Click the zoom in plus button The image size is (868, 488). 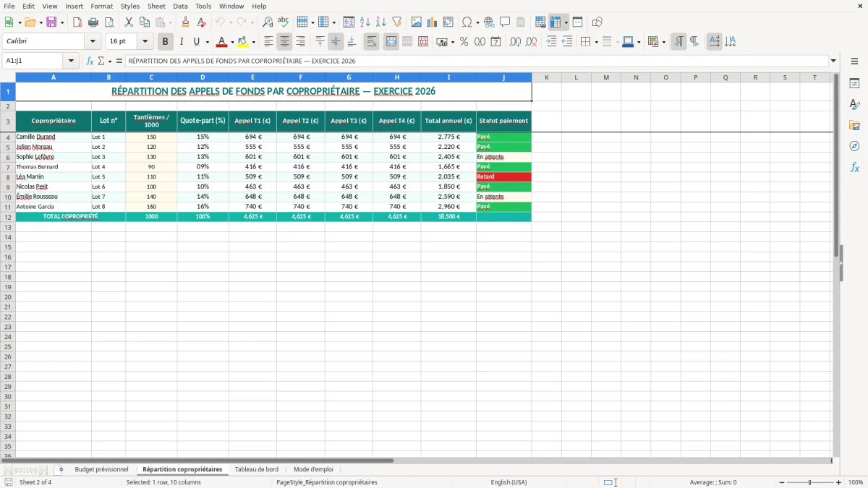(x=839, y=482)
